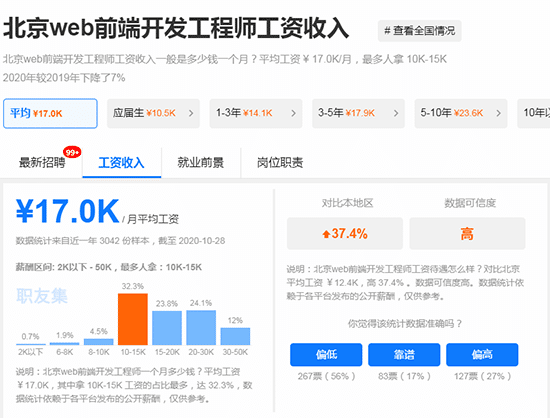This screenshot has height=418, width=550.
Task: Open the 1-3年 ¥14.1K salary card
Action: point(256,113)
